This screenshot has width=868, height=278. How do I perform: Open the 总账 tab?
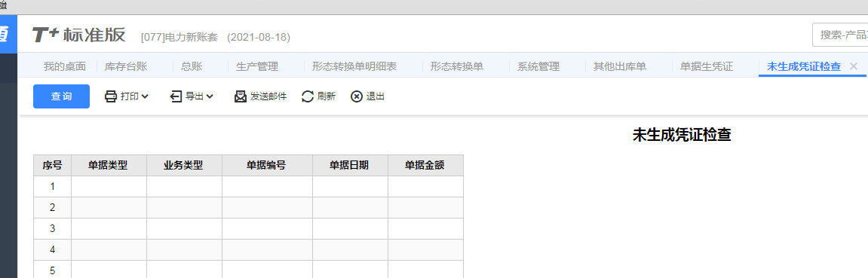point(192,67)
